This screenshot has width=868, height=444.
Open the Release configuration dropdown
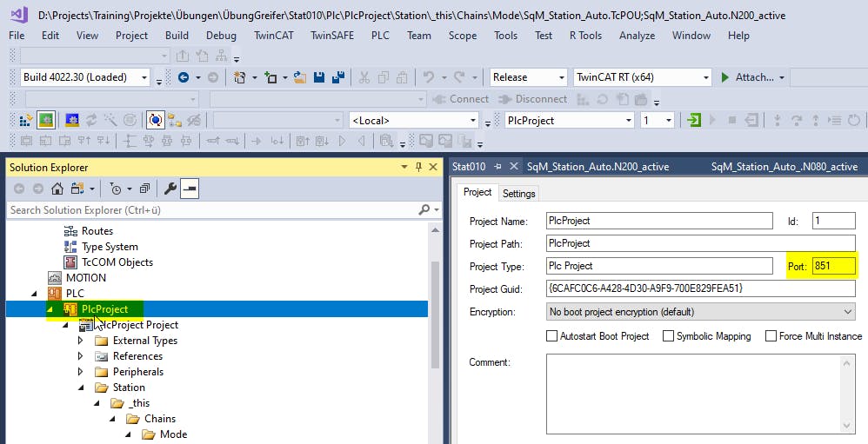pos(528,77)
